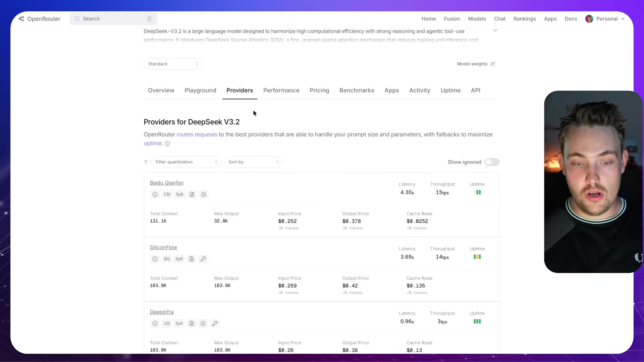This screenshot has width=644, height=362.
Task: Open the SiliconFlow provider link
Action: click(x=163, y=247)
